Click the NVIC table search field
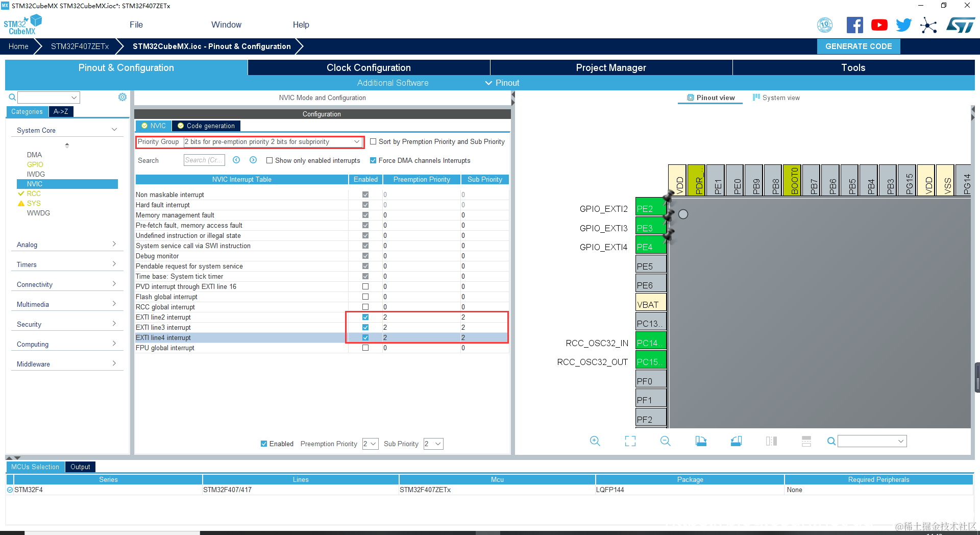This screenshot has height=535, width=980. (204, 160)
